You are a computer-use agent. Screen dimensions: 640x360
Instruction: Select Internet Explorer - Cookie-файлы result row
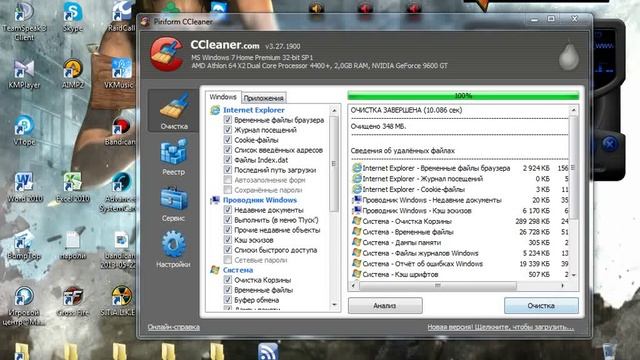click(460, 189)
